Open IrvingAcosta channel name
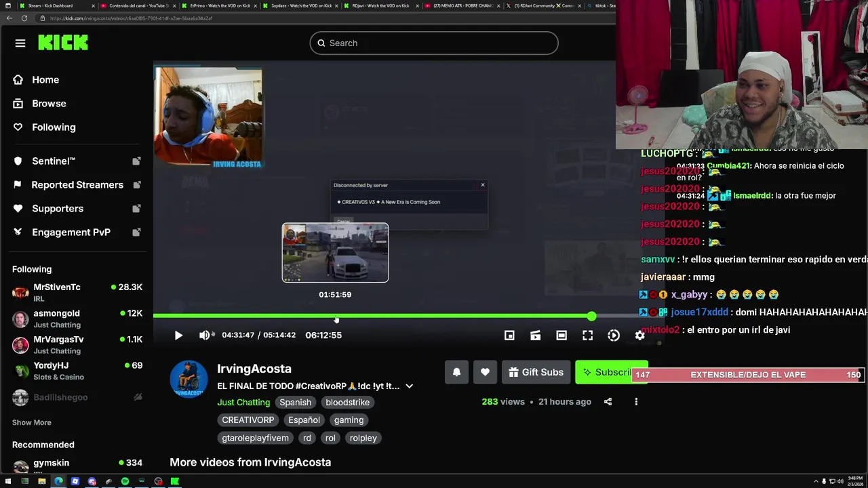The image size is (868, 488). 254,369
